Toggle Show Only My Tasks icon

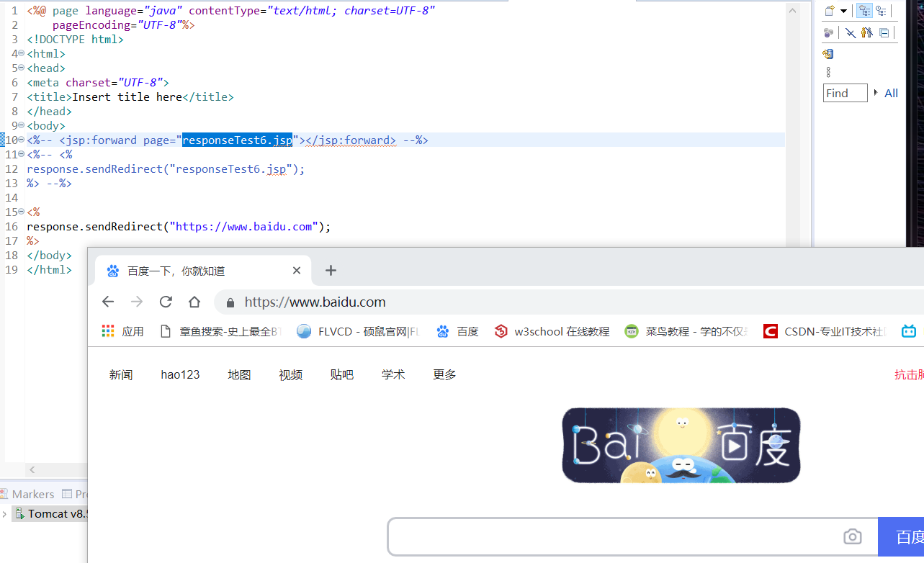[867, 32]
